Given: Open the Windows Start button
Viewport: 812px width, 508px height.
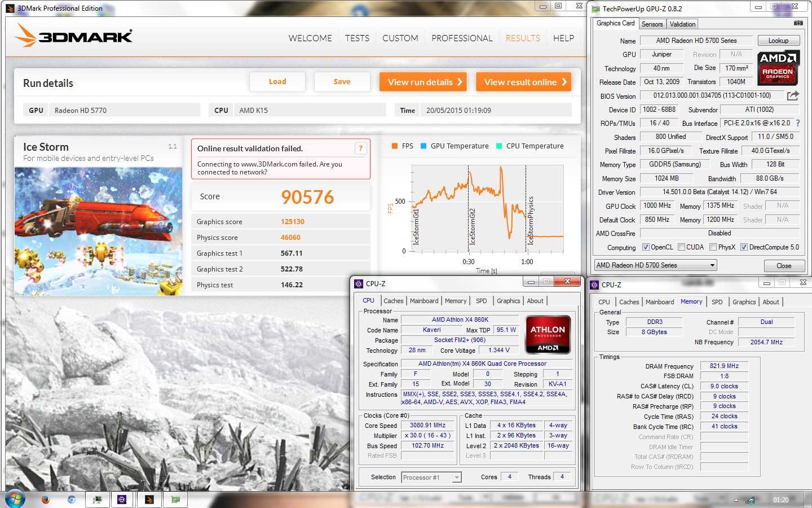Looking at the screenshot, I should (15, 499).
